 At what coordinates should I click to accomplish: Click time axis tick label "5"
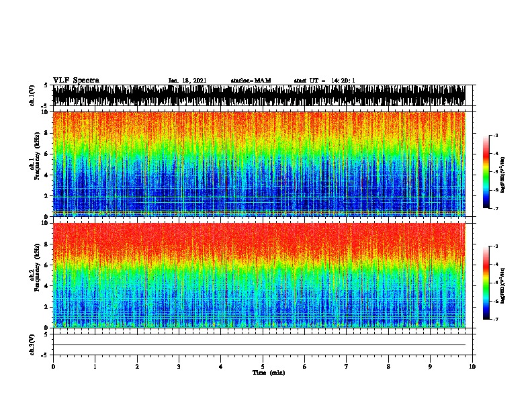pos(263,367)
